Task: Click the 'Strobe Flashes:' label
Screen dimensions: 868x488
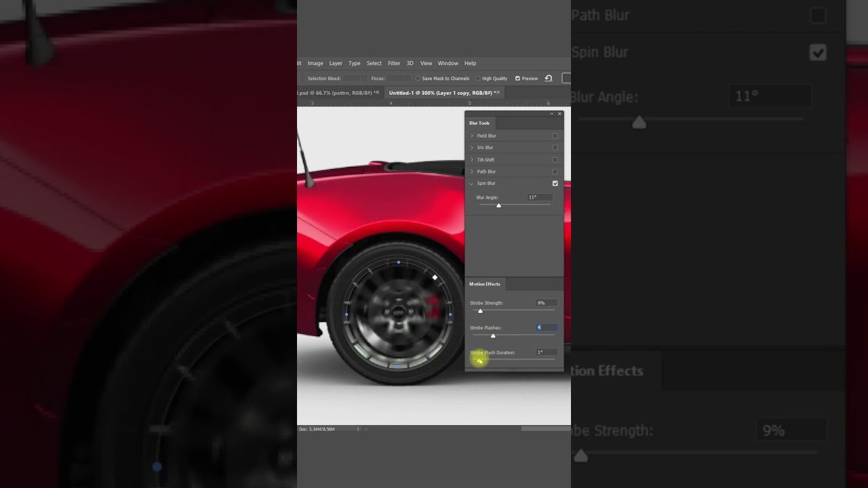Action: pyautogui.click(x=486, y=327)
